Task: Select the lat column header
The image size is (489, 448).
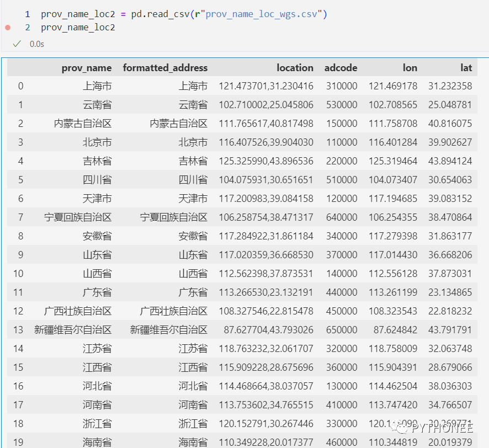Action: pos(466,68)
